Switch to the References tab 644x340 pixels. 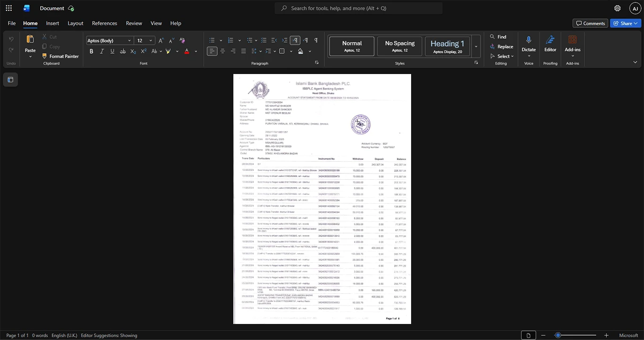(104, 23)
